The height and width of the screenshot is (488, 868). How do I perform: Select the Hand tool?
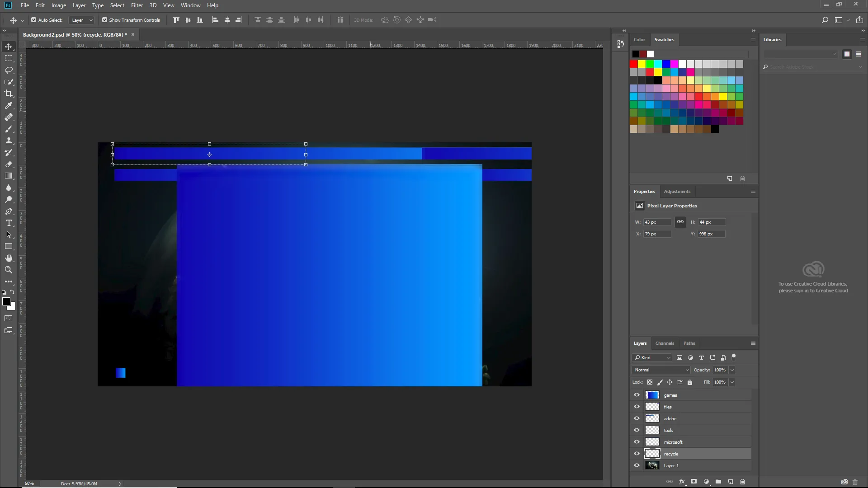point(9,258)
